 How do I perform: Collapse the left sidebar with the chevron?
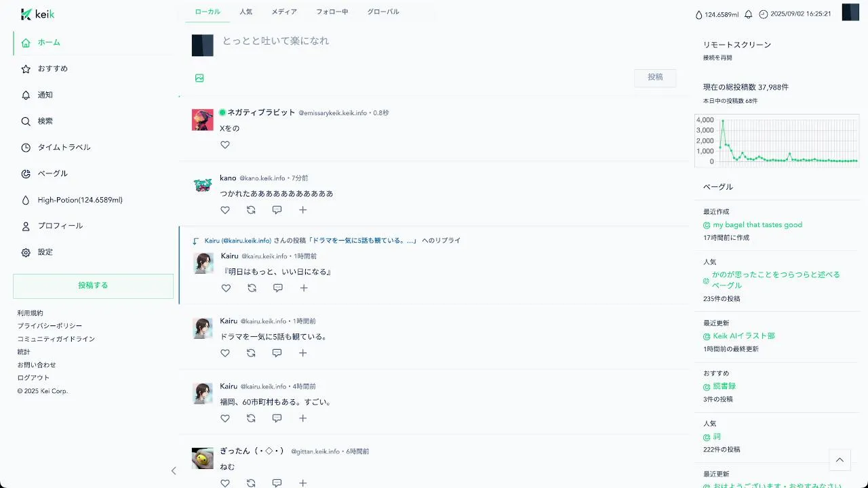coord(174,470)
